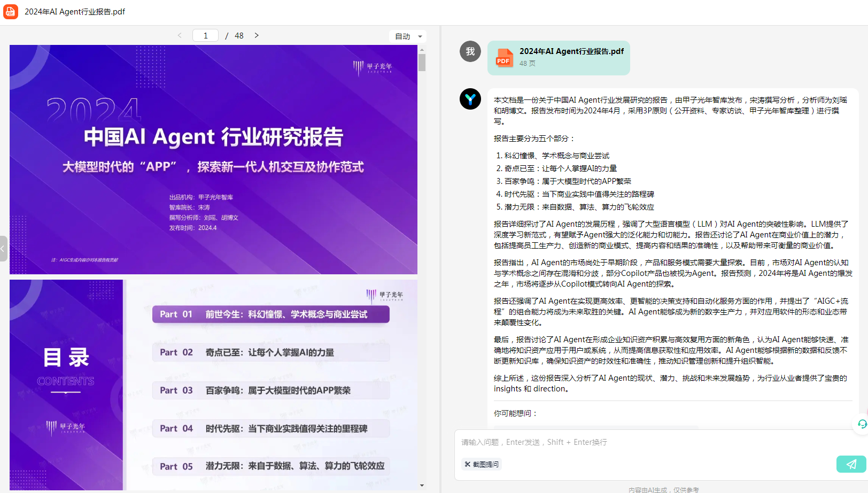Go to previous page arrow
Image resolution: width=868 pixels, height=493 pixels.
180,35
